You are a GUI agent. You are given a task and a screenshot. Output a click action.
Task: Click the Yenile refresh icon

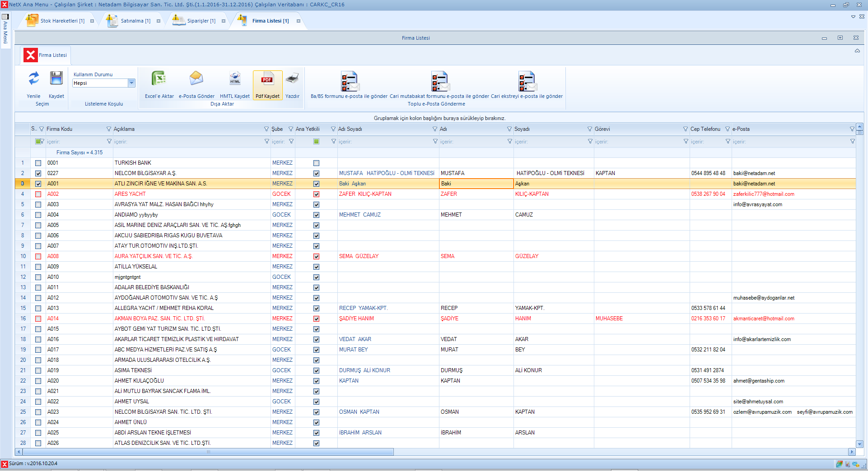coord(33,79)
